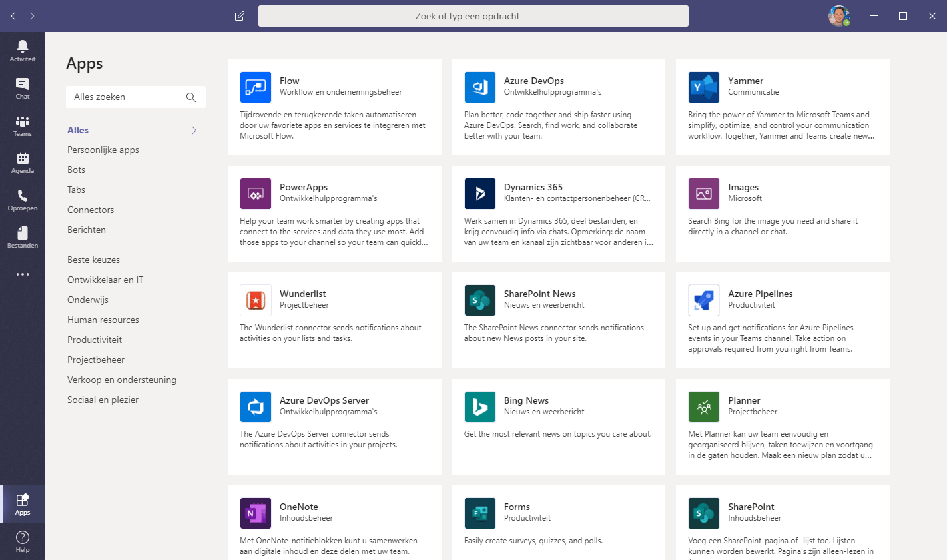The image size is (947, 560).
Task: Open the Azure Pipelines title
Action: [761, 294]
